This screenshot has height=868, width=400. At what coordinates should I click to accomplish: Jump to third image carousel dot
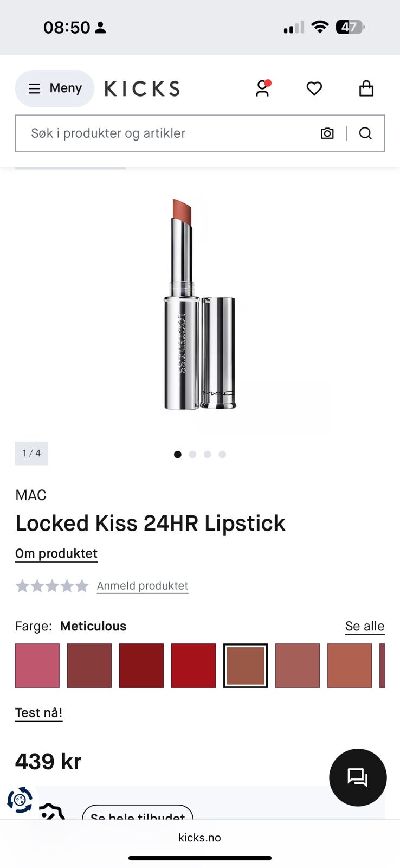pos(207,455)
